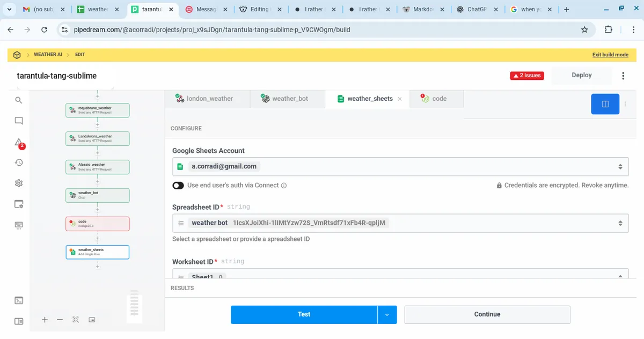Select the weather_bot node on the canvas

[x=98, y=195]
